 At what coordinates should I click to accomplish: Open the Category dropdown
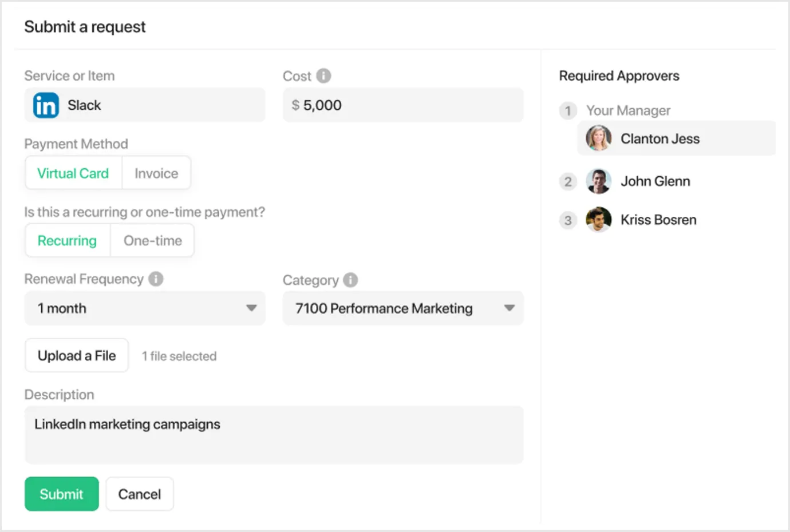(403, 308)
